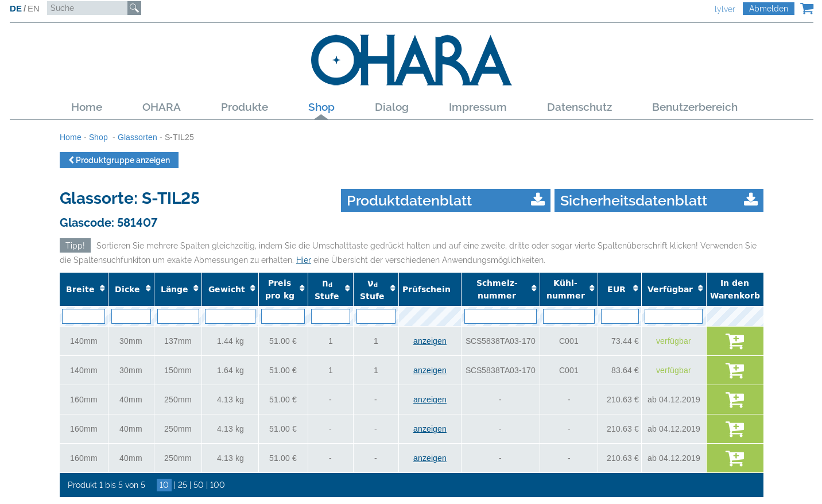Click the Glassorten breadcrumb link
This screenshot has width=822, height=504.
[x=137, y=137]
